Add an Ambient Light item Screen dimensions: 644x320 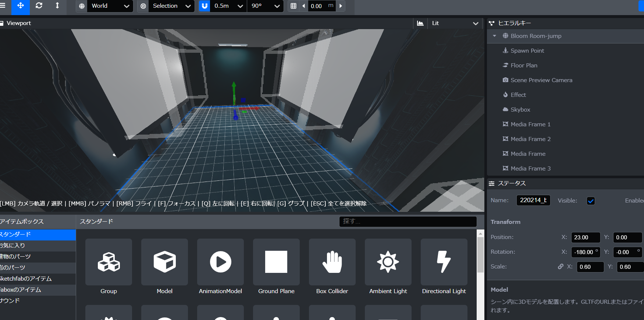click(x=388, y=262)
